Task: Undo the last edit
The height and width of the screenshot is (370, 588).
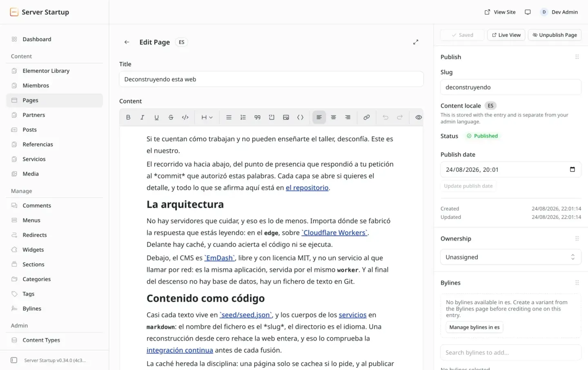Action: point(385,117)
